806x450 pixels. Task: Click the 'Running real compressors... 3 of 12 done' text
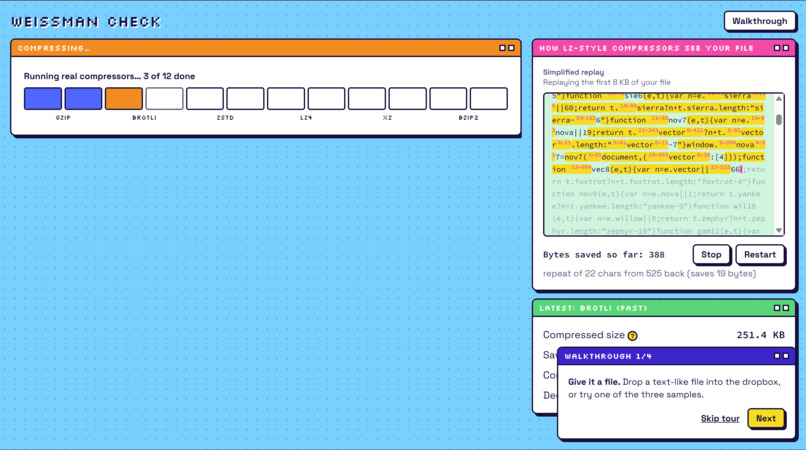(109, 76)
